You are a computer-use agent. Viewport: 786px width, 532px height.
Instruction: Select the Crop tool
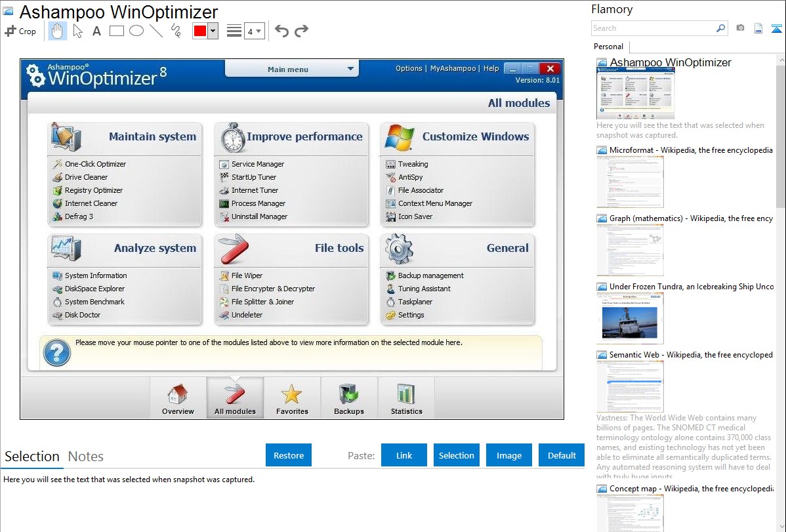coord(20,31)
